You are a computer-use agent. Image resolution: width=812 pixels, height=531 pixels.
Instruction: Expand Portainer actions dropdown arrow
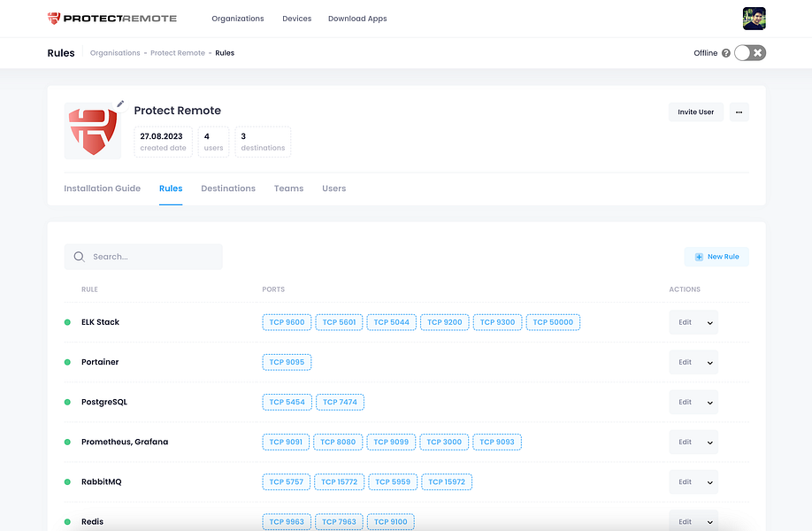coord(710,363)
